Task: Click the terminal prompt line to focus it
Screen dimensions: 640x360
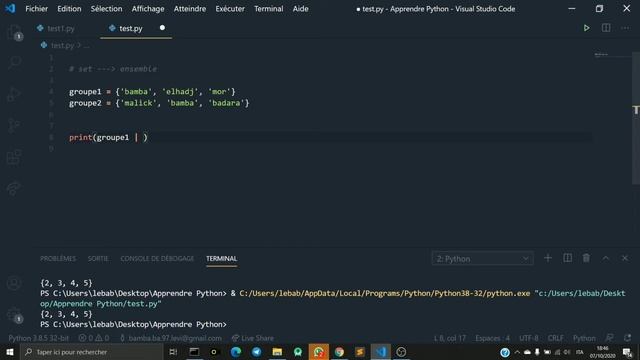Action: [133, 324]
